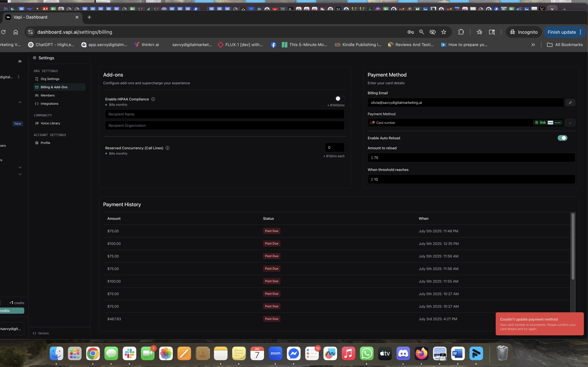Open the All Bookmarks folder
The width and height of the screenshot is (588, 367).
click(565, 45)
